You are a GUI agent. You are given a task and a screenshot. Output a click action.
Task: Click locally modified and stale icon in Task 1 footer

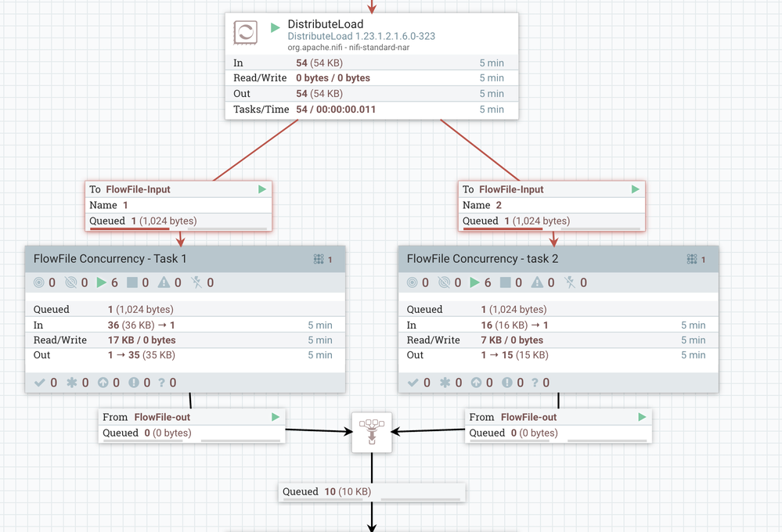134,383
